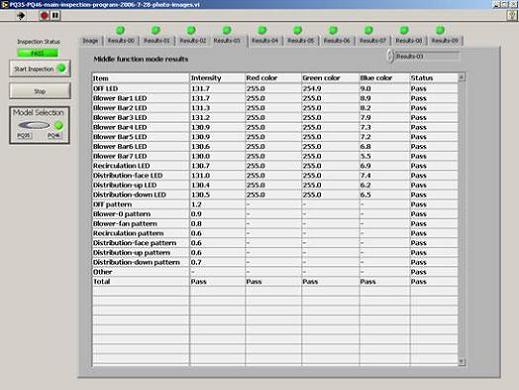Open context help icon at top right
Screen dimensions: 519x390
[x=512, y=15]
